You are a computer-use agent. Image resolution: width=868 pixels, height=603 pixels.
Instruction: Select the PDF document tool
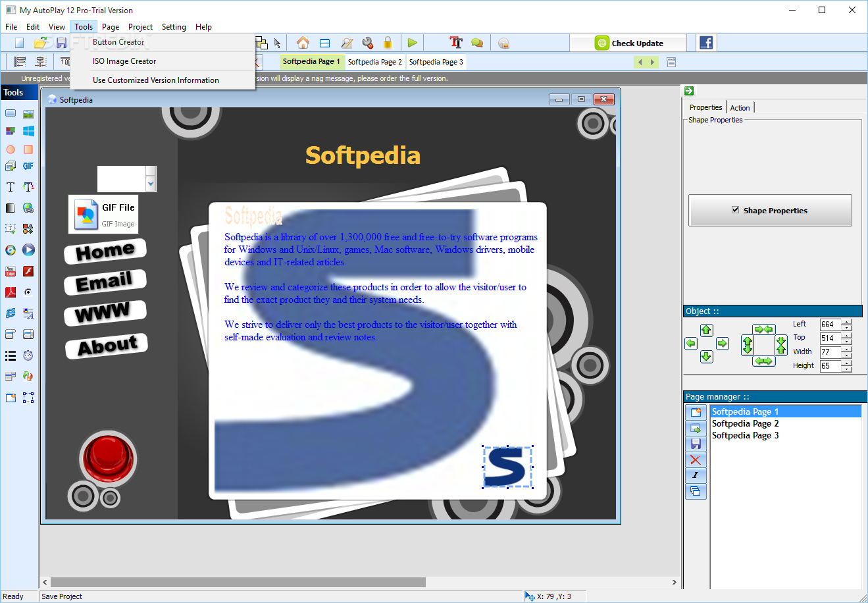[11, 292]
